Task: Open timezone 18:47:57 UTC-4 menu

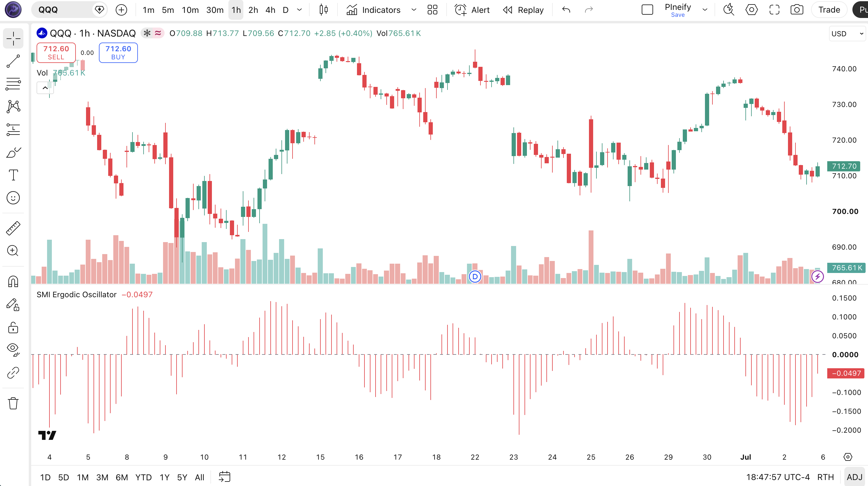Action: pyautogui.click(x=778, y=477)
